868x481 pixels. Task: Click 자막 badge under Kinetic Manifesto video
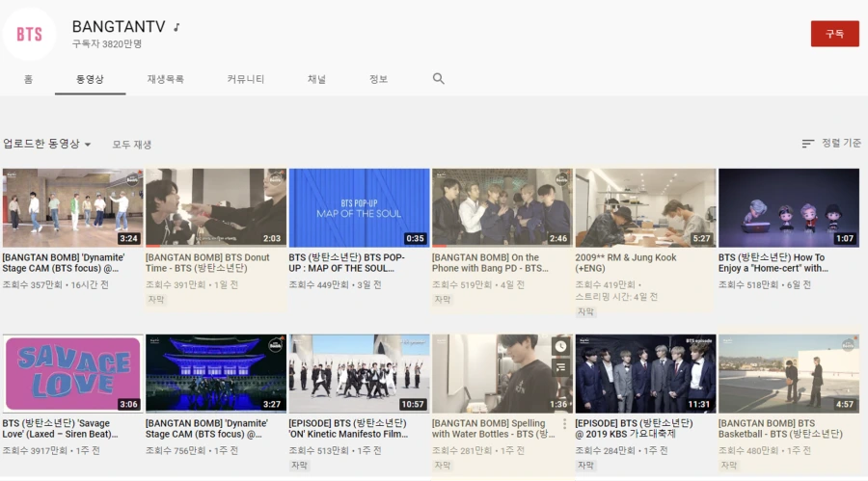click(x=300, y=465)
